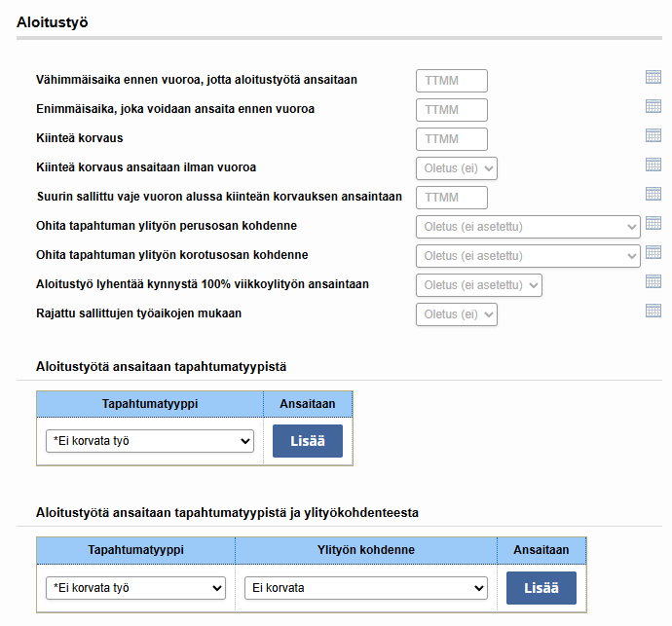This screenshot has width=672, height=626.
Task: Click calendar icon for Kiinteä korvaus ansaitaan ilman vuoroa
Action: [x=653, y=165]
